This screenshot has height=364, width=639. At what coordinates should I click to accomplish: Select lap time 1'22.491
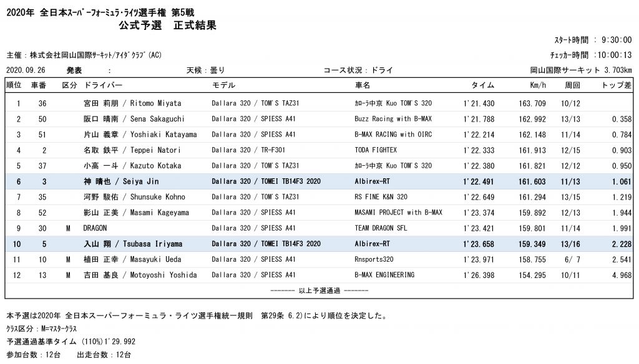point(479,181)
